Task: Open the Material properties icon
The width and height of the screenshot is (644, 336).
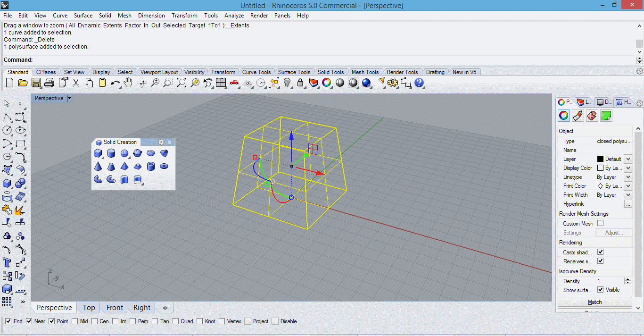Action: (578, 115)
